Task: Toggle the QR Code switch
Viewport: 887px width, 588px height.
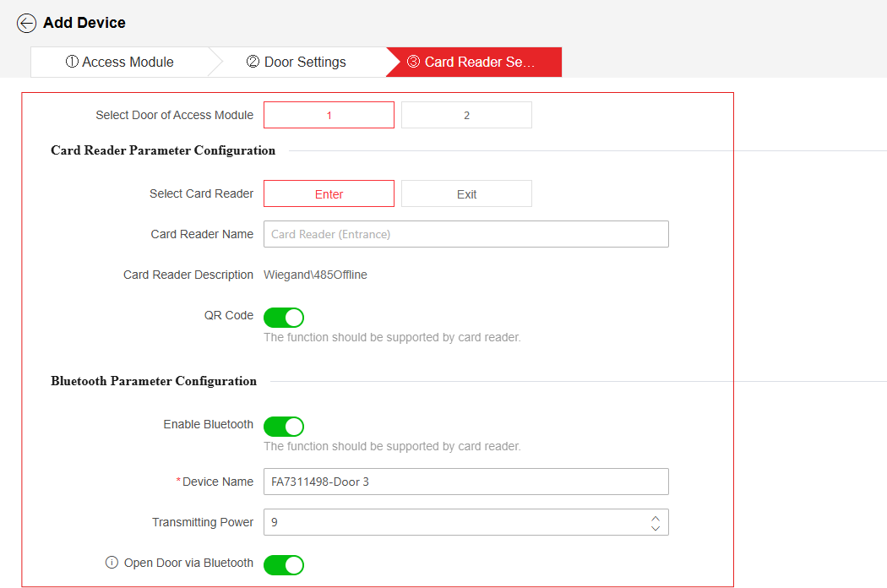Action: pyautogui.click(x=283, y=318)
